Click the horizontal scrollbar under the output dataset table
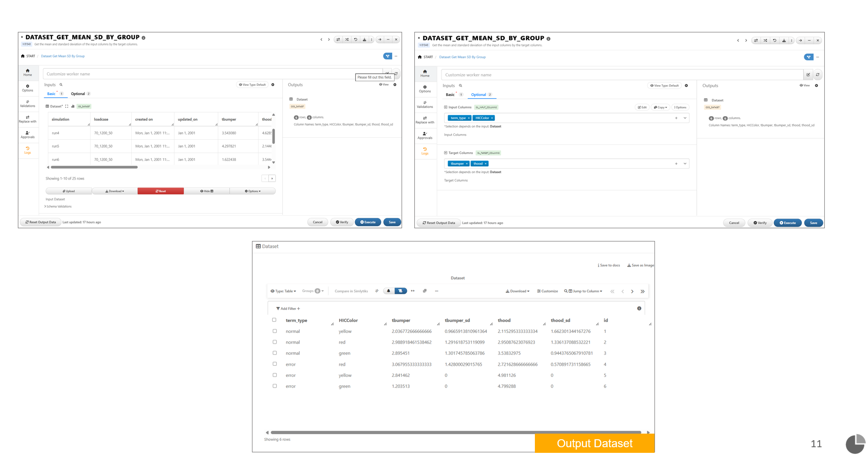 (455, 432)
